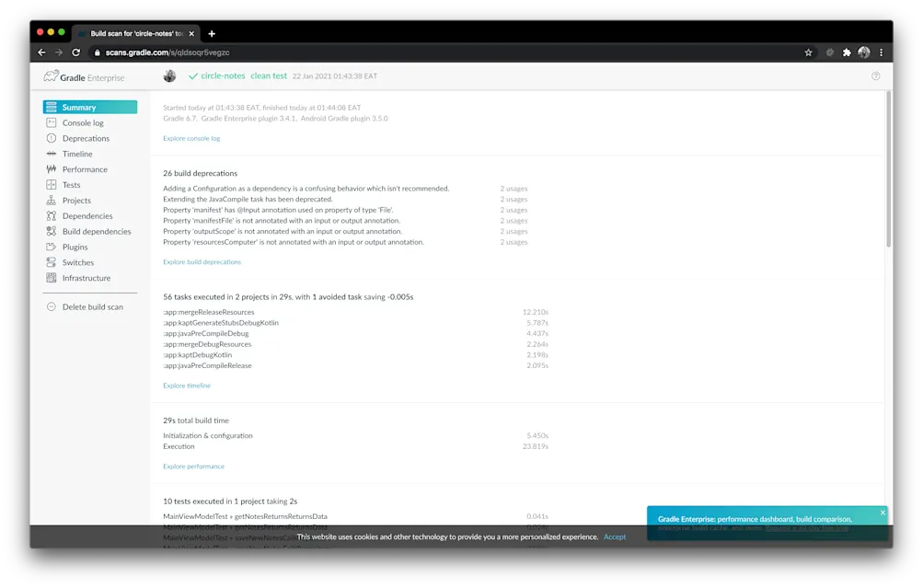
Task: Click Explore console log link
Action: click(191, 138)
